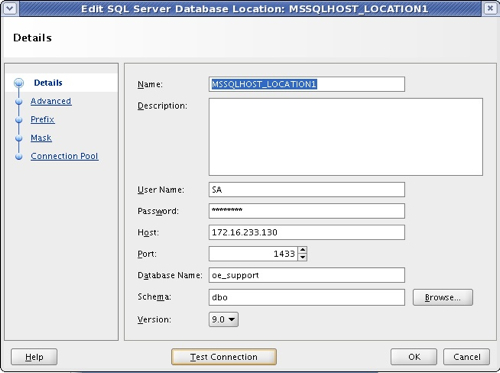Viewport: 500px width, 373px height.
Task: Click the Description label
Action: pos(162,106)
